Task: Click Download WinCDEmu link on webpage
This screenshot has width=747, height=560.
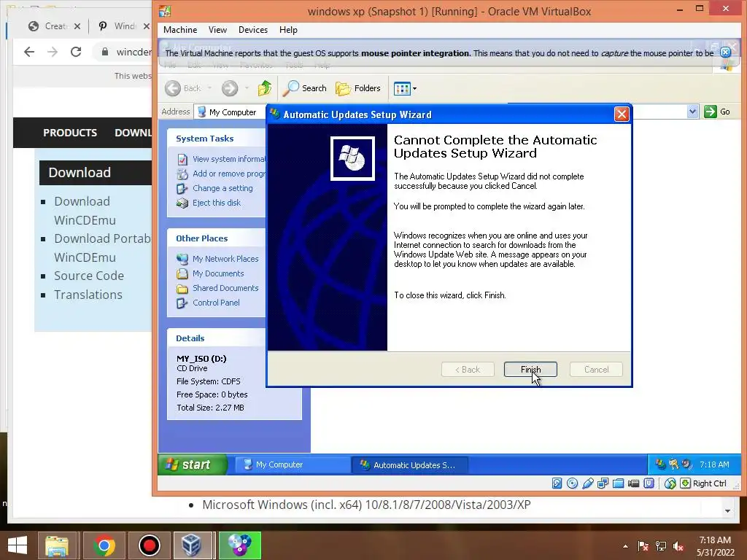Action: click(85, 211)
